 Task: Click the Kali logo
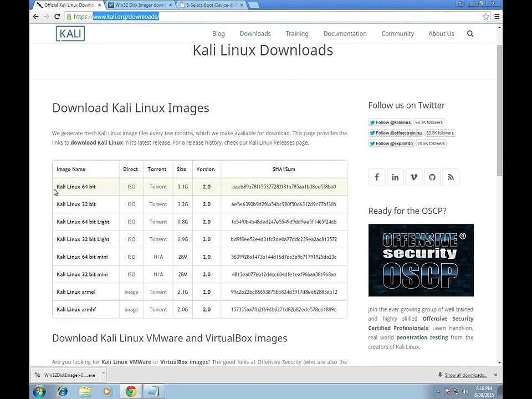pyautogui.click(x=70, y=34)
